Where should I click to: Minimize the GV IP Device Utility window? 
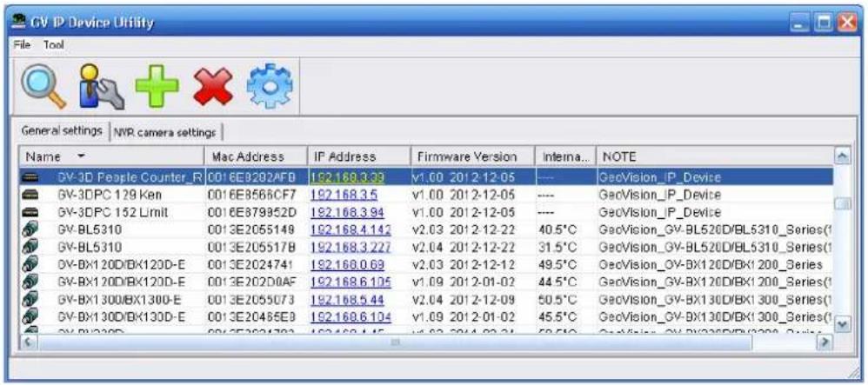tap(799, 23)
